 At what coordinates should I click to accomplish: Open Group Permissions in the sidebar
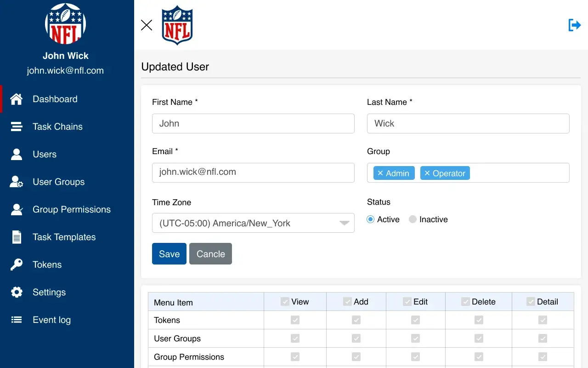71,209
